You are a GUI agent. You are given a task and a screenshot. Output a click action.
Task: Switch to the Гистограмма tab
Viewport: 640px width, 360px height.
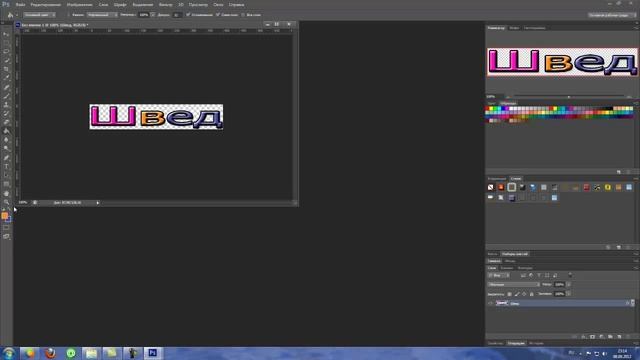[534, 28]
